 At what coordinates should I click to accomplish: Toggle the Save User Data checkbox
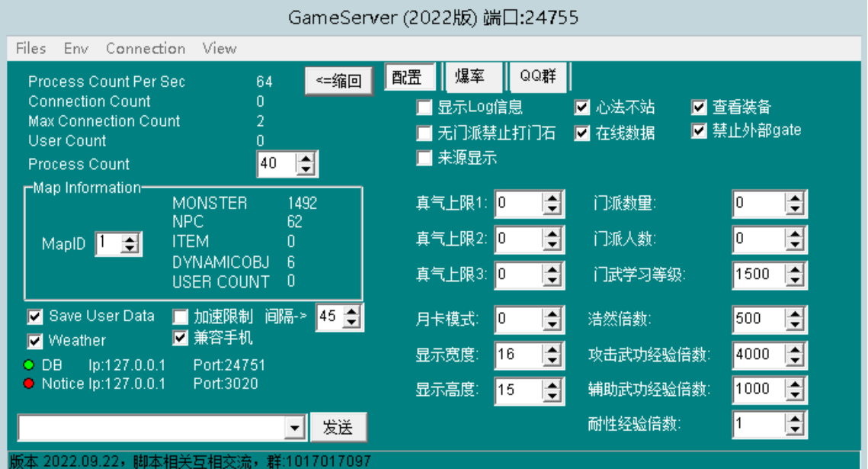35,316
